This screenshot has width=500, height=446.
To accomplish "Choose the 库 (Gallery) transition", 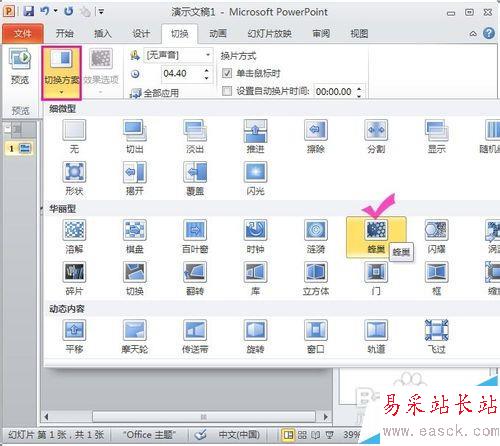I will point(255,279).
